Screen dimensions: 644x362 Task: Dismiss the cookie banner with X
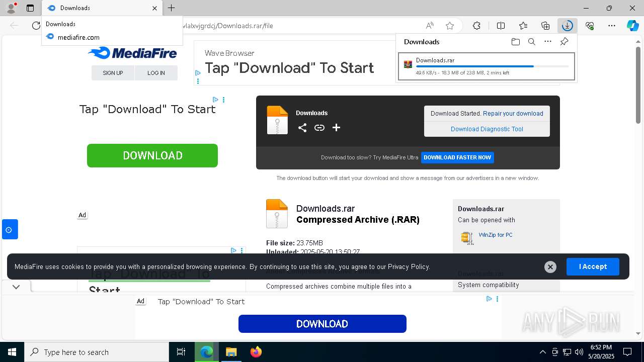click(550, 267)
